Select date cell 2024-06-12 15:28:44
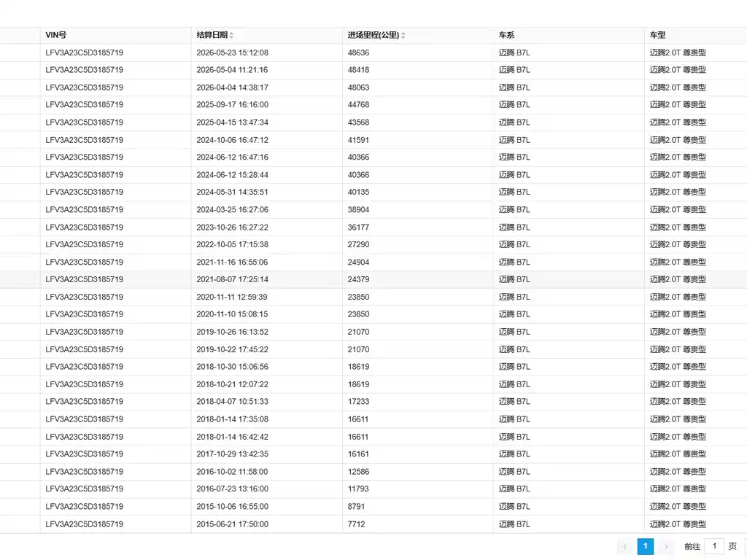 click(x=233, y=175)
